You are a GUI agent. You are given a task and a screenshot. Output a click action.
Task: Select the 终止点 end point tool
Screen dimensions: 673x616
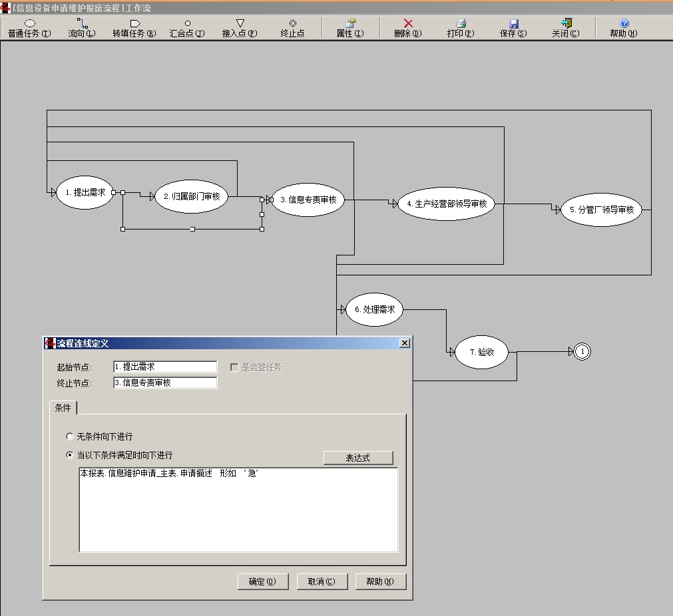coord(292,28)
